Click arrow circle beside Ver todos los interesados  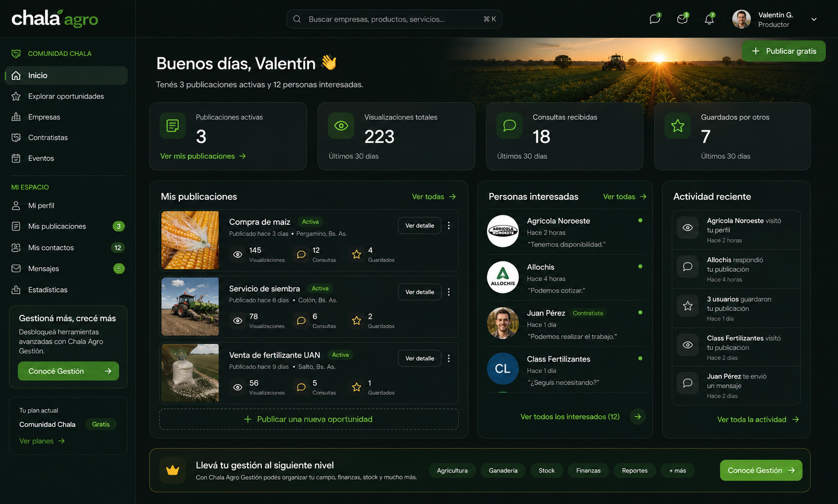click(638, 416)
